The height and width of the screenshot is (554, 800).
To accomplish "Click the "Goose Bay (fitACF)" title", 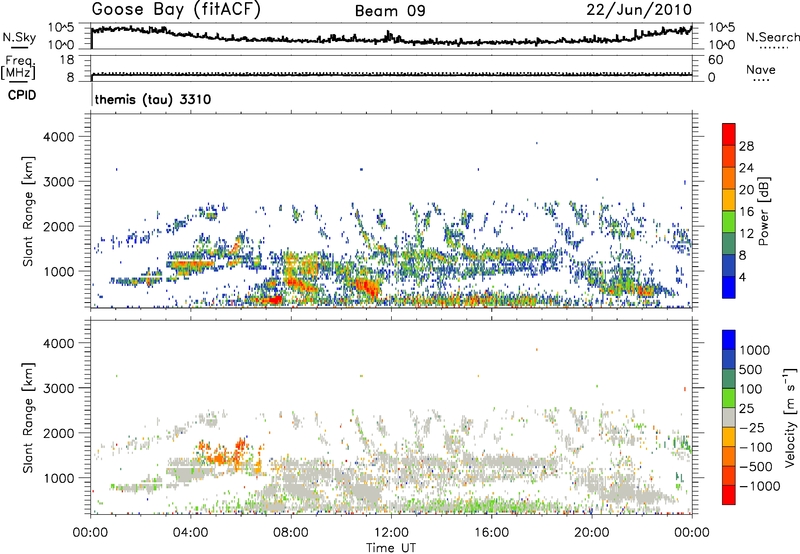I will point(176,9).
